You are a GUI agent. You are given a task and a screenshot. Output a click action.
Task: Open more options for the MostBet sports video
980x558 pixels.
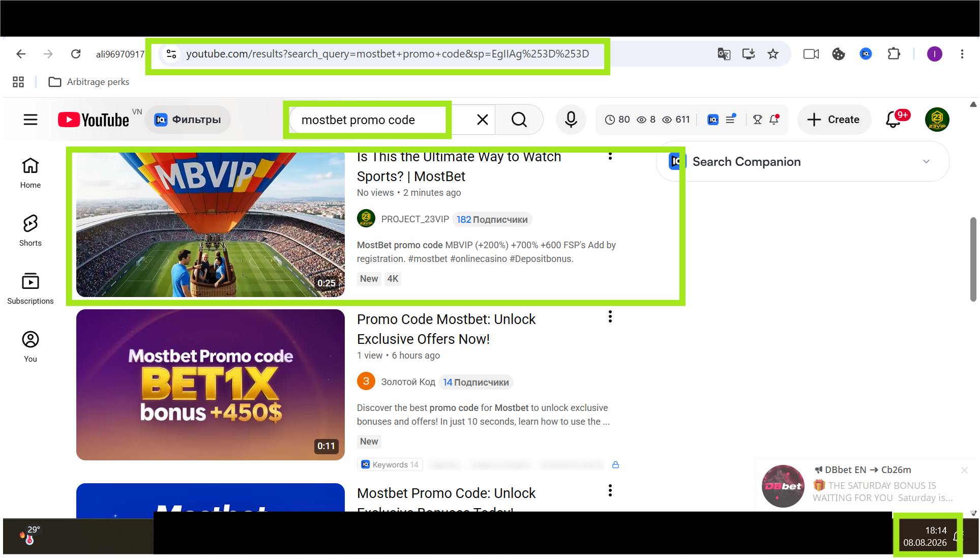610,156
